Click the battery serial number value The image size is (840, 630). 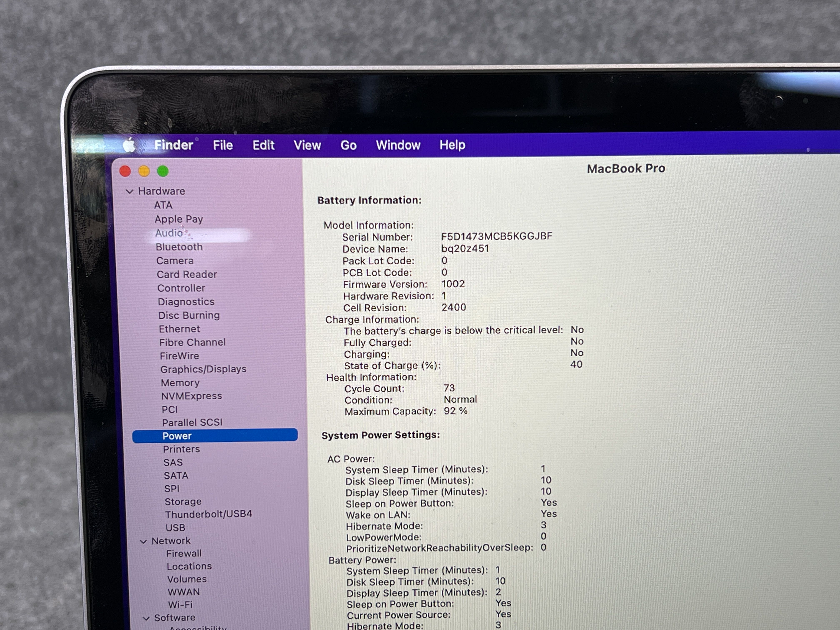click(496, 236)
